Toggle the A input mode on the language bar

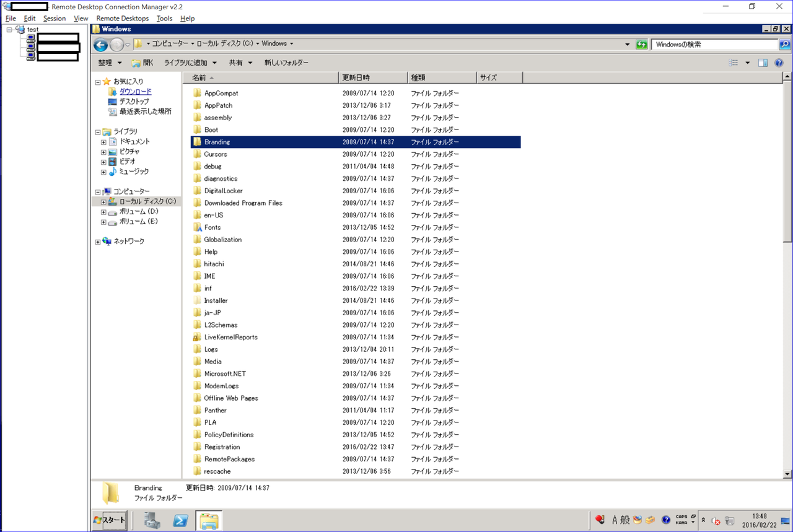(615, 520)
